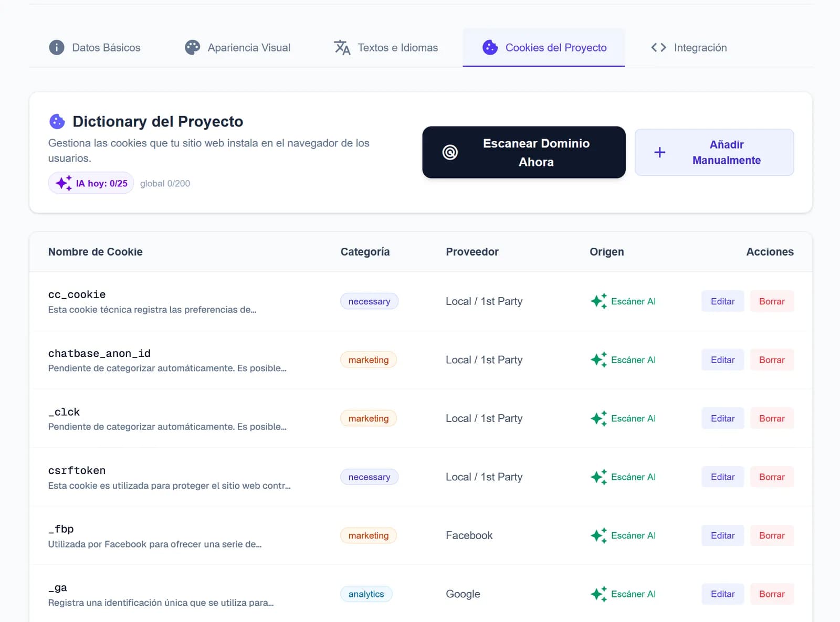Delete the _ga cookie
The image size is (840, 622).
click(772, 594)
